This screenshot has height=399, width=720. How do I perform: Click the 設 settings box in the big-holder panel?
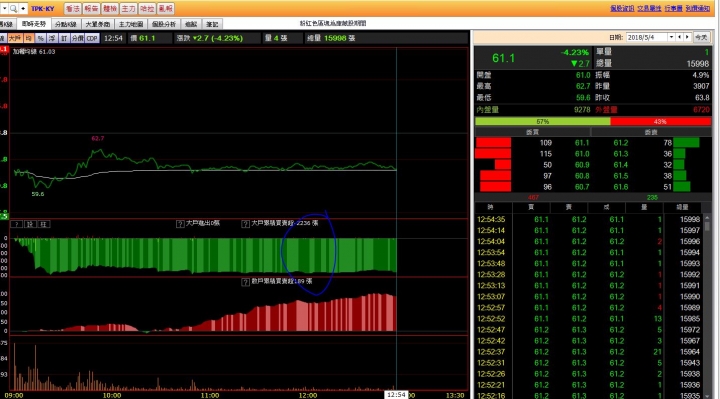tap(30, 224)
